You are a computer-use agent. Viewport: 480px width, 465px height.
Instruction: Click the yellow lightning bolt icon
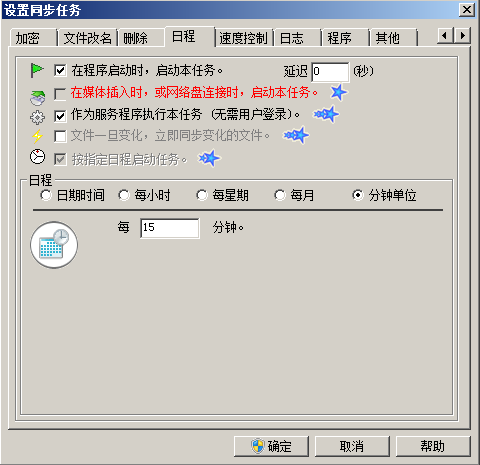pyautogui.click(x=37, y=136)
